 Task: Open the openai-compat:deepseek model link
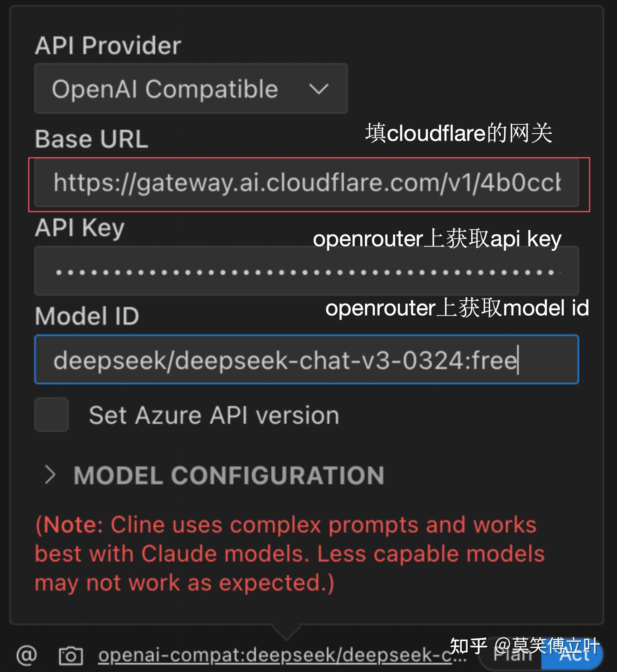(x=283, y=655)
